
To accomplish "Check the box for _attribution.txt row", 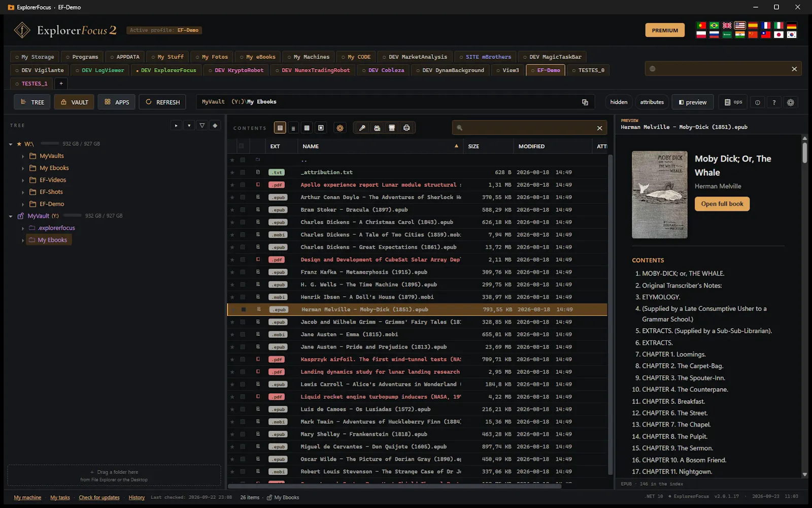I will pos(243,173).
